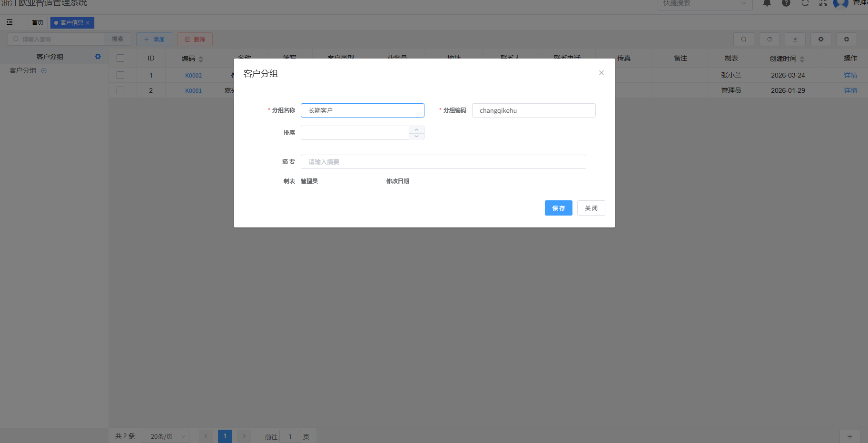Open the 快捷搜索 dropdown
Screen dimensions: 868x443
point(704,4)
